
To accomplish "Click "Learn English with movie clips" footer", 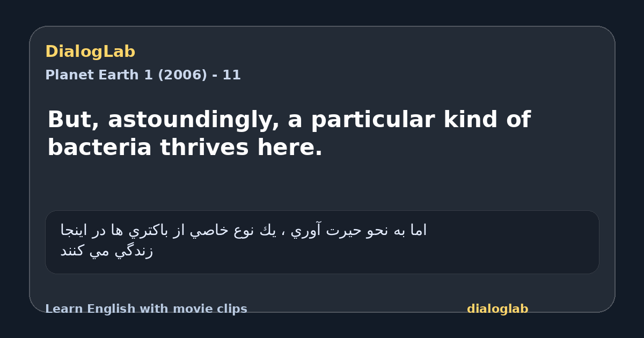I will click(x=146, y=309).
